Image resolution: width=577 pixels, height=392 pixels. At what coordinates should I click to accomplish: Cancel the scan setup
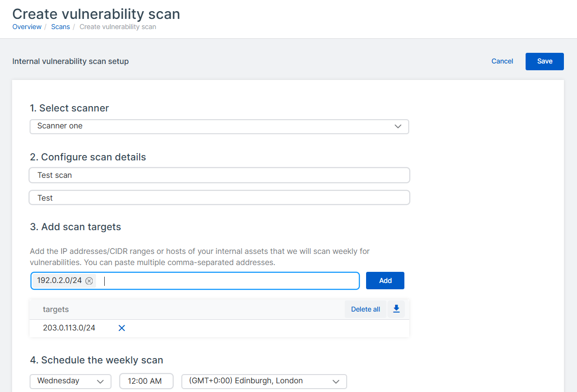point(502,61)
